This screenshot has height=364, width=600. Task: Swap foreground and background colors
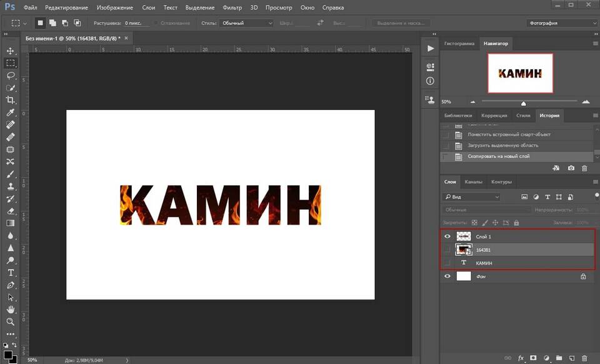[14, 345]
